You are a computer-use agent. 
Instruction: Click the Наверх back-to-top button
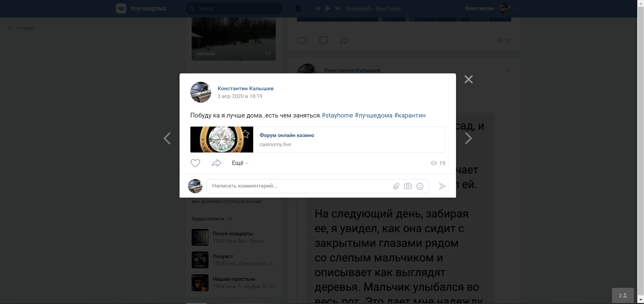(x=21, y=28)
